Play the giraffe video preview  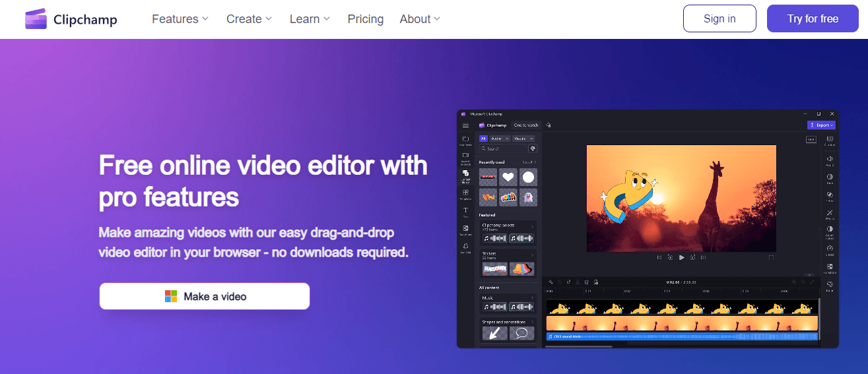point(681,258)
